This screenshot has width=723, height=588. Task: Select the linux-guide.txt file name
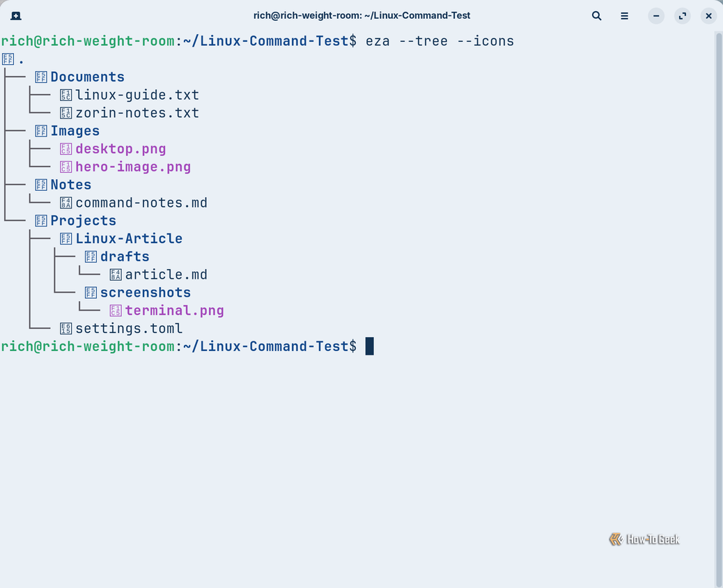[137, 95]
